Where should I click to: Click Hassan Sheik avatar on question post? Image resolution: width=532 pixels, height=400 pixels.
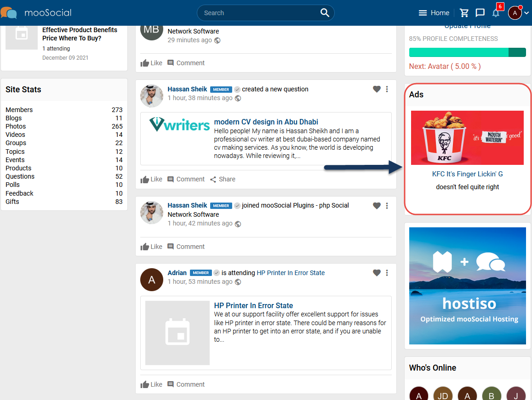[x=152, y=96]
